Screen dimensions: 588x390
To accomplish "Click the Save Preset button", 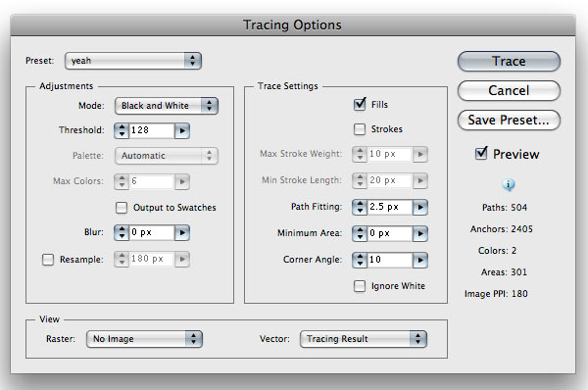I will 509,120.
